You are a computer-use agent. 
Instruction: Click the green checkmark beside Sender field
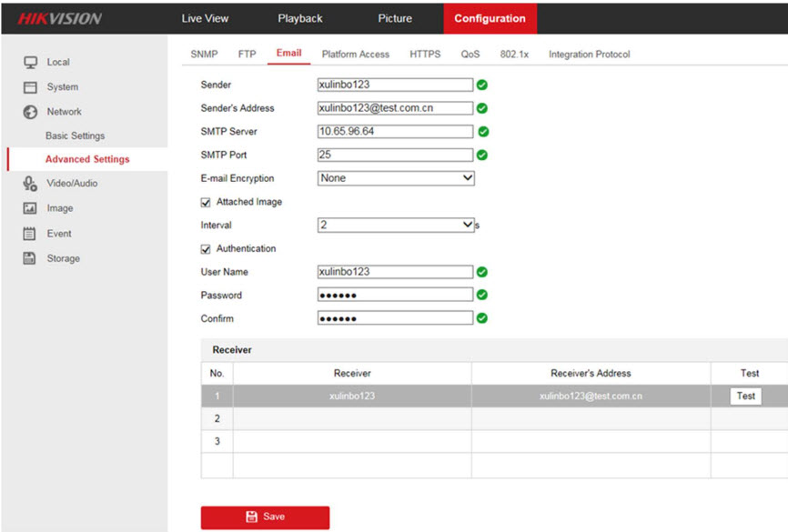pyautogui.click(x=482, y=85)
